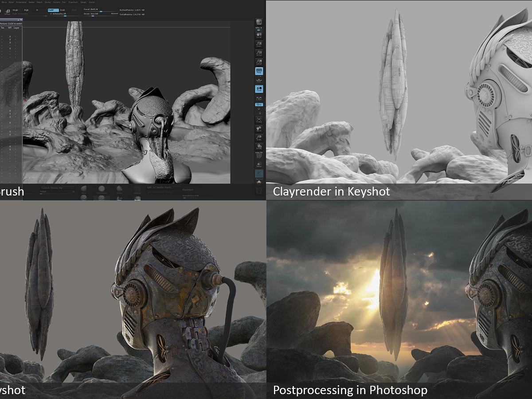Screen dimensions: 532x399
Task: Click the Scale navigation icon
Action: click(259, 137)
